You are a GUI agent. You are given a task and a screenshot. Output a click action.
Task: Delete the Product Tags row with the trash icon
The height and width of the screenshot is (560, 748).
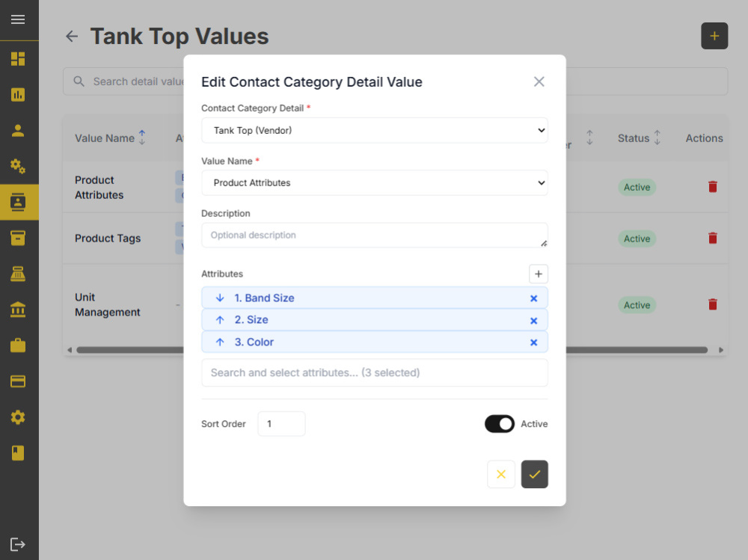[x=713, y=238]
